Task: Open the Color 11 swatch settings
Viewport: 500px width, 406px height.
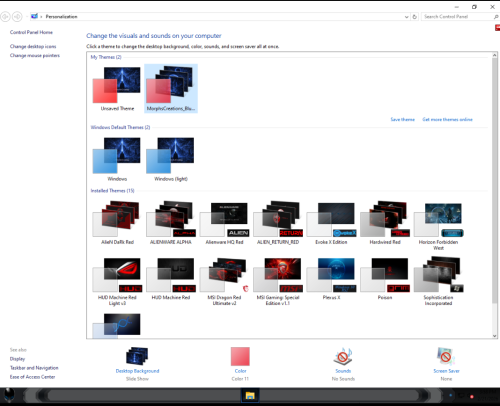Action: pos(240,356)
